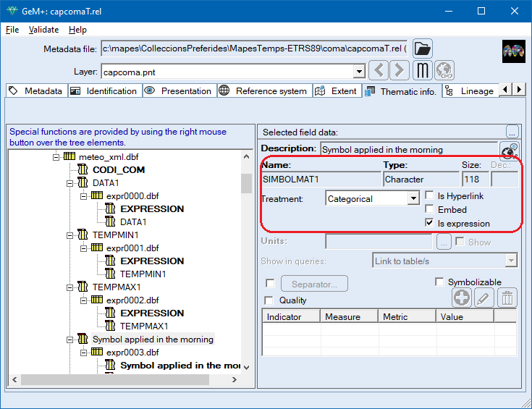Image resolution: width=532 pixels, height=409 pixels.
Task: Click the tree vertical scrollbar thumb
Action: coord(246,183)
